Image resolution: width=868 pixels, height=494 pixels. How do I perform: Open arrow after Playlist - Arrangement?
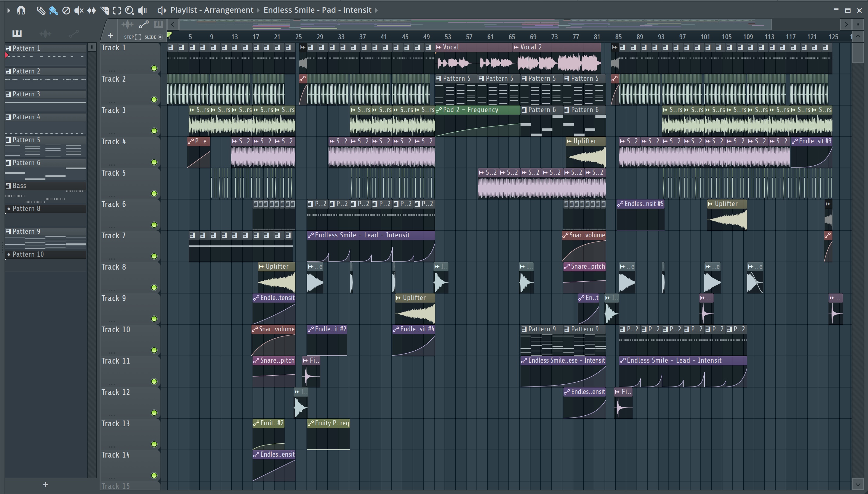(x=258, y=11)
